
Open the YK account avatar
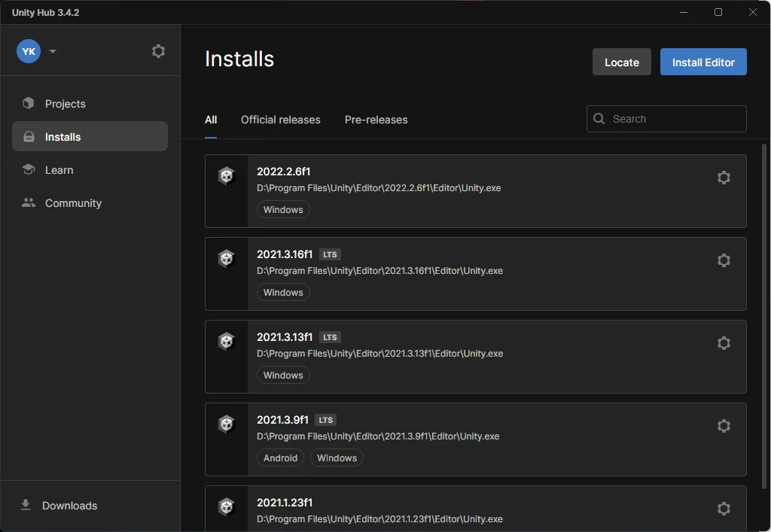coord(29,52)
